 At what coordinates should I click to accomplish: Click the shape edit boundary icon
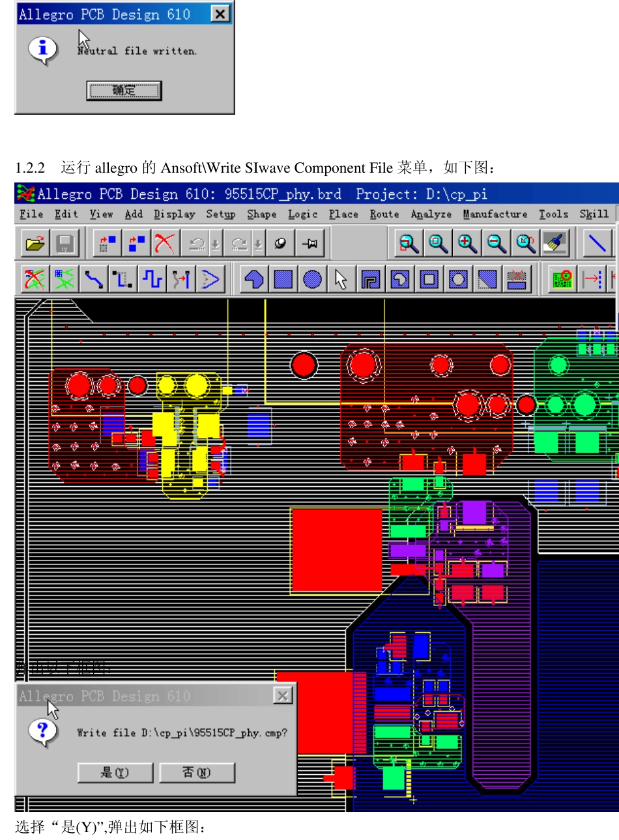(371, 280)
